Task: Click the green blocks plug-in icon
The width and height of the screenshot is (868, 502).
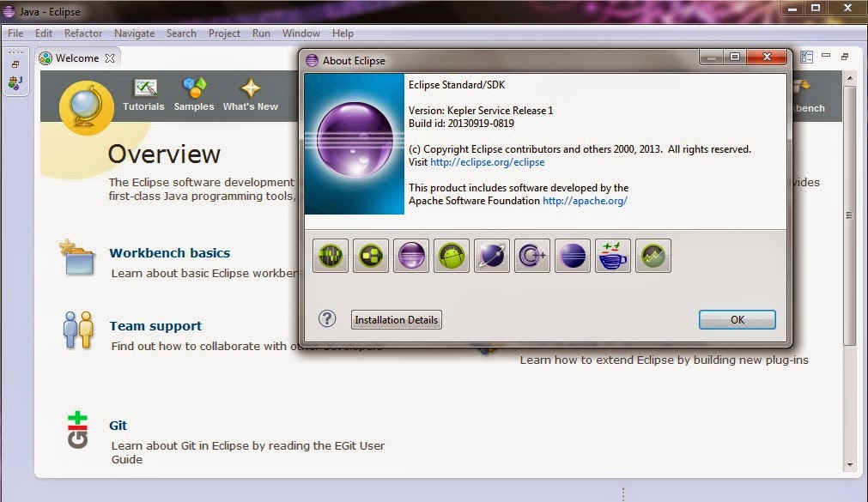Action: 371,256
